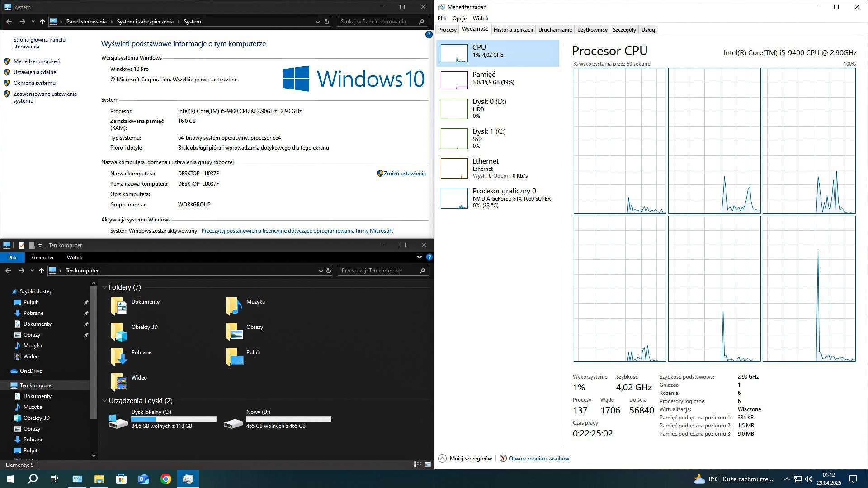Screen dimensions: 868x488
Task: Open the Plik tab in Ten komputer window
Action: (12, 258)
